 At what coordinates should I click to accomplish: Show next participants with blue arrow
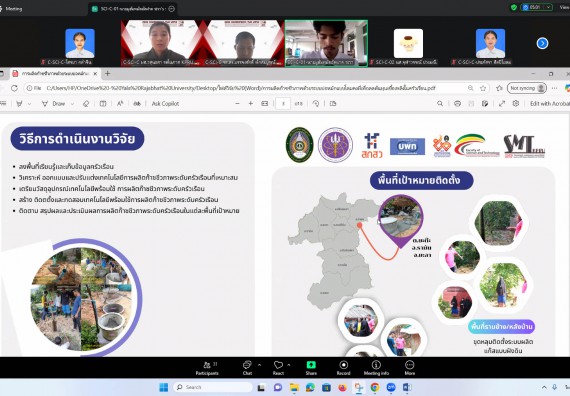click(542, 43)
